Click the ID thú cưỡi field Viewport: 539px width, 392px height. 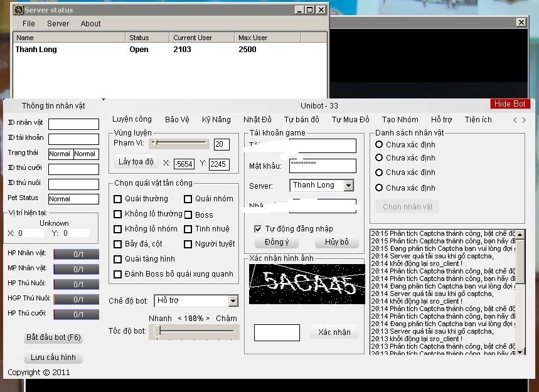click(73, 169)
